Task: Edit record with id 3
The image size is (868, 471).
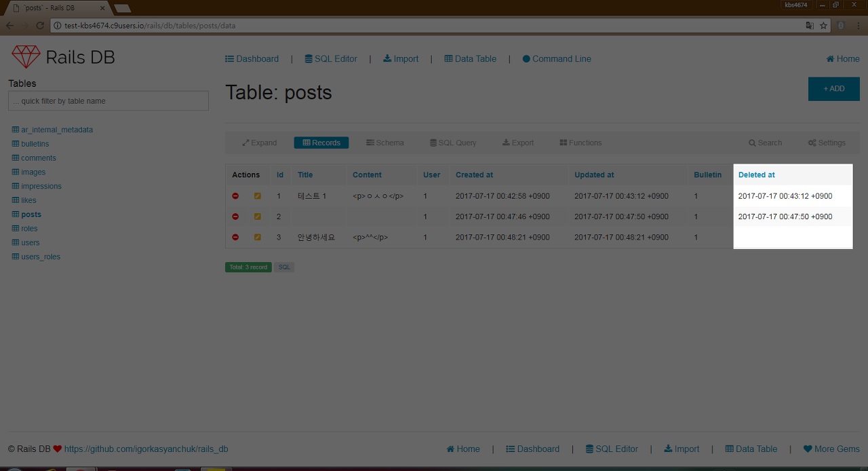Action: (x=257, y=238)
